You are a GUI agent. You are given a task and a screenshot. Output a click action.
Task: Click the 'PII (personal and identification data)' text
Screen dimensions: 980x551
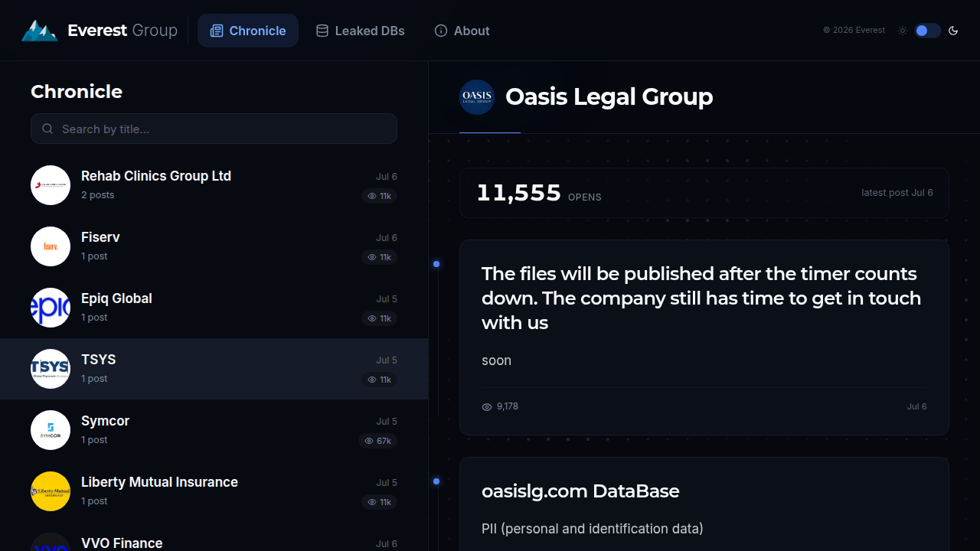593,529
